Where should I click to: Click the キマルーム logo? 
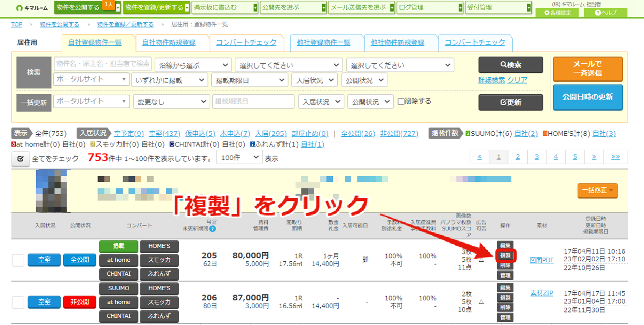(32, 8)
